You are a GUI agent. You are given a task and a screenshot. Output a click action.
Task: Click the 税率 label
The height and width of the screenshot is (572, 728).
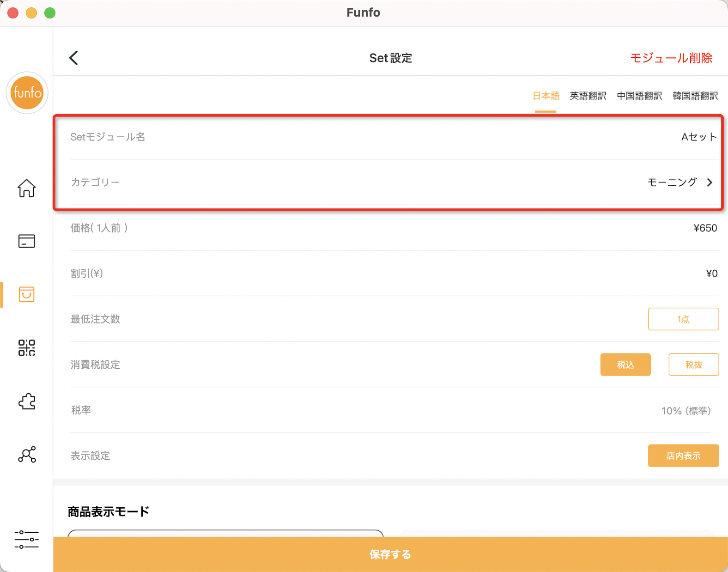point(81,410)
